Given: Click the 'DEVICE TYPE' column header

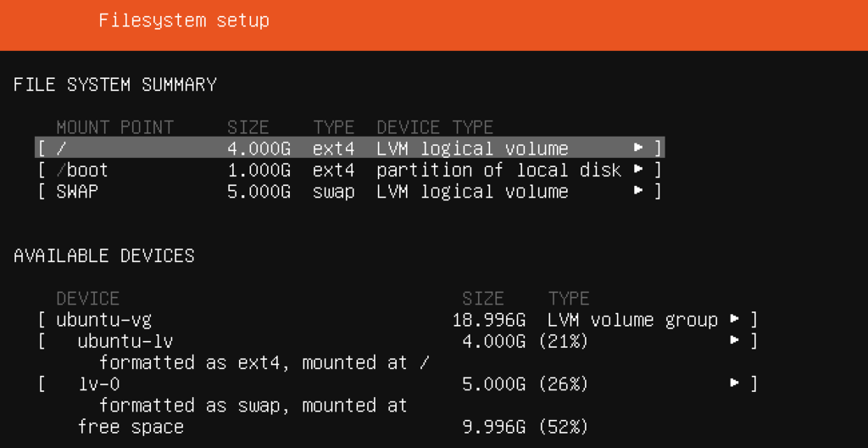Looking at the screenshot, I should [435, 127].
